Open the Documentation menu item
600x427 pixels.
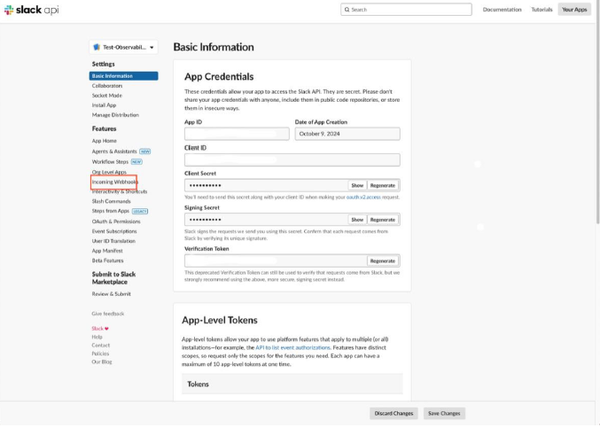click(x=502, y=9)
